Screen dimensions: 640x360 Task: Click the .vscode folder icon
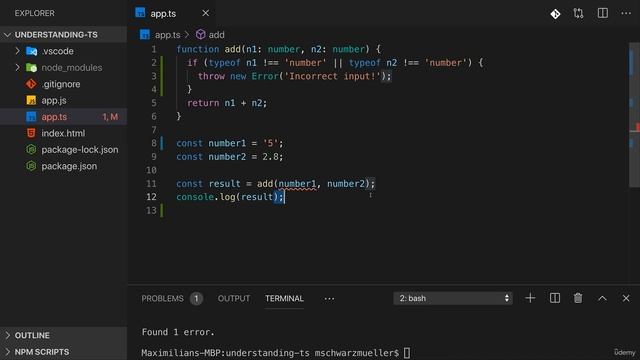(31, 51)
